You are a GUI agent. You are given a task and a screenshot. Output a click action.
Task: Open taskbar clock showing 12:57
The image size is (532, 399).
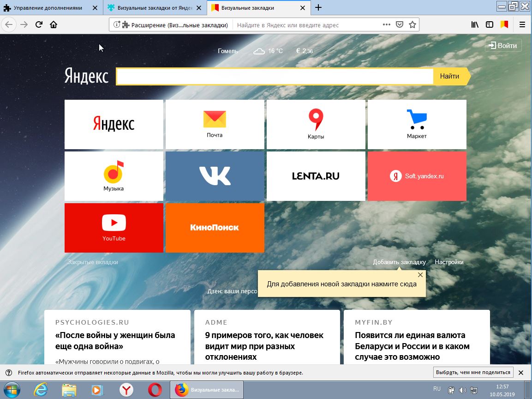(x=502, y=390)
